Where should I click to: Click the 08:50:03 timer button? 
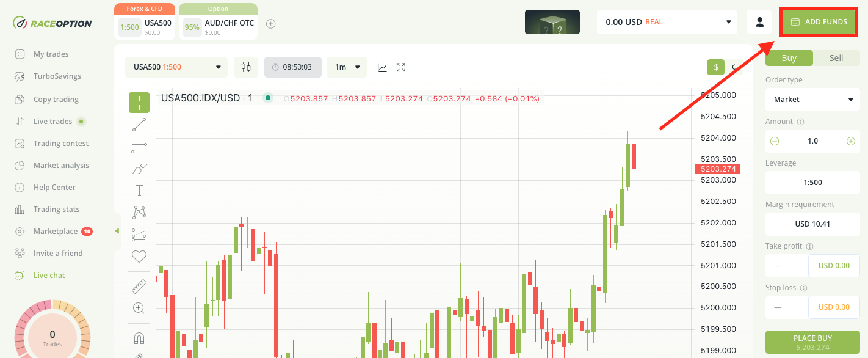click(x=293, y=67)
